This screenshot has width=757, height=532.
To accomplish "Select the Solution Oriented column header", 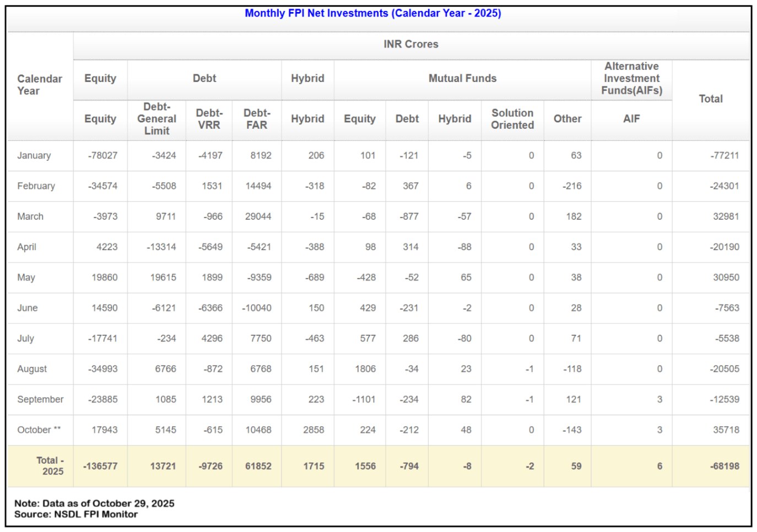I will [x=512, y=119].
